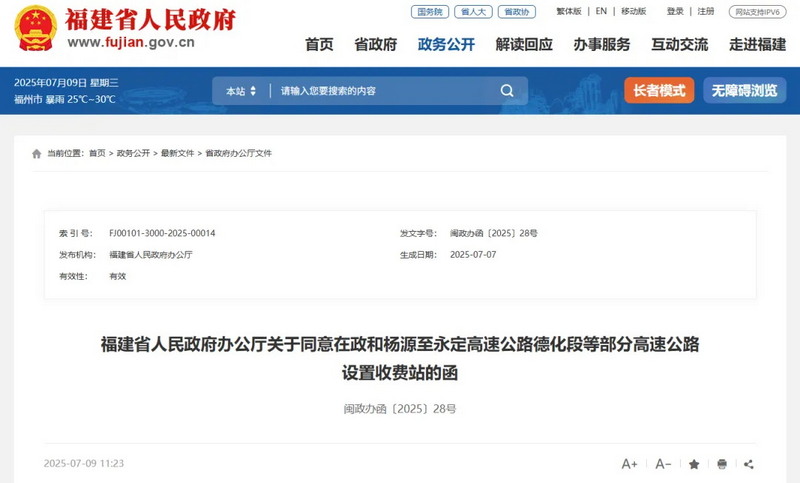Click the date 2025年07月09日 星期三
The image size is (800, 483).
(x=66, y=83)
